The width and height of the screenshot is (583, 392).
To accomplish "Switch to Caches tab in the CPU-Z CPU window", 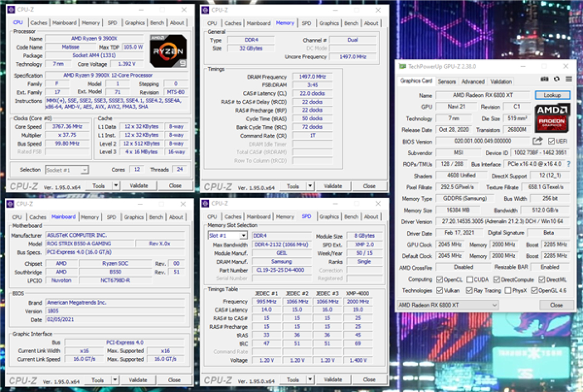I will pyautogui.click(x=39, y=23).
